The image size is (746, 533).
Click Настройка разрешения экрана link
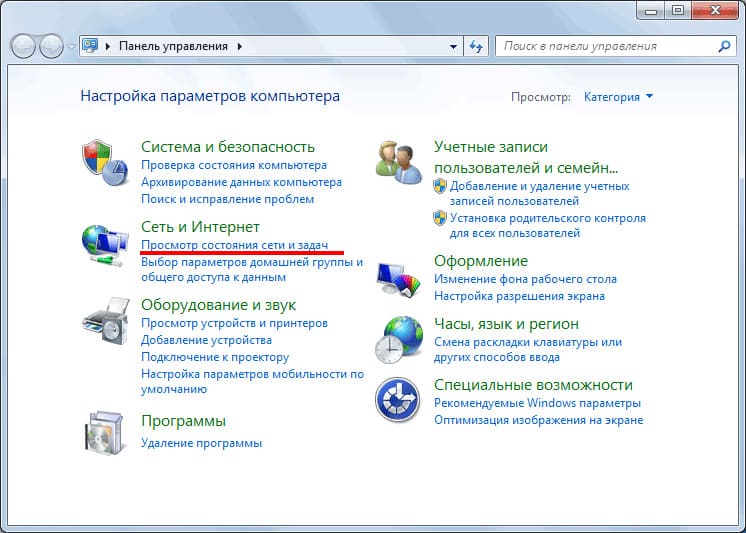click(x=520, y=296)
